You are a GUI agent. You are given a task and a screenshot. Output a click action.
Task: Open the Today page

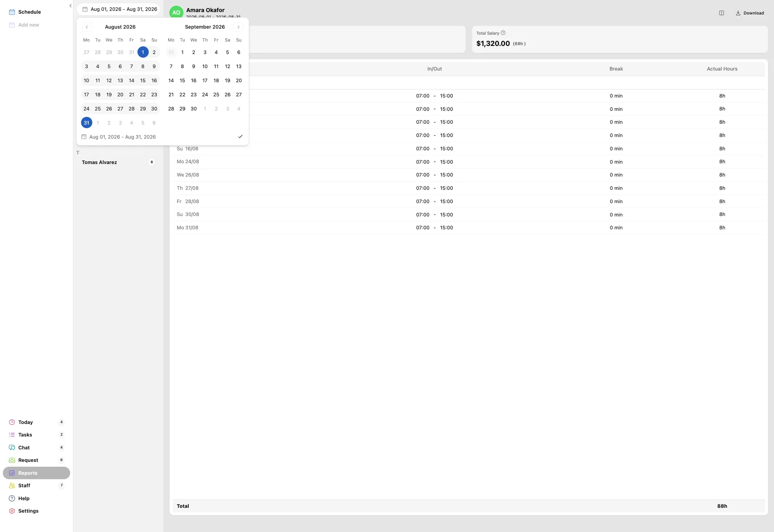(36, 422)
